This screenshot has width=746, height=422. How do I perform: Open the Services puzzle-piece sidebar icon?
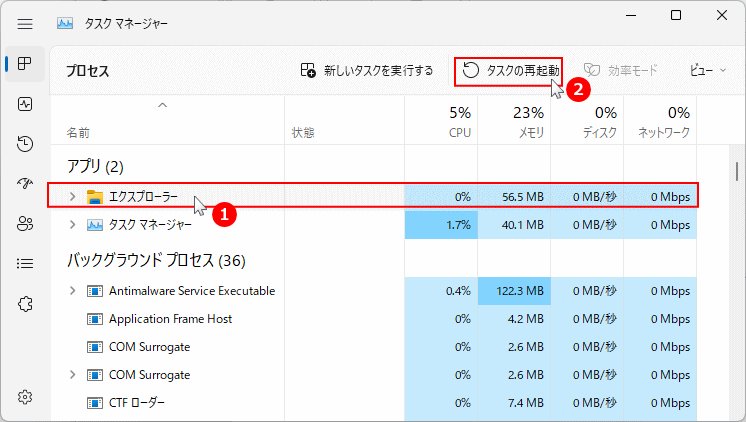click(x=25, y=304)
